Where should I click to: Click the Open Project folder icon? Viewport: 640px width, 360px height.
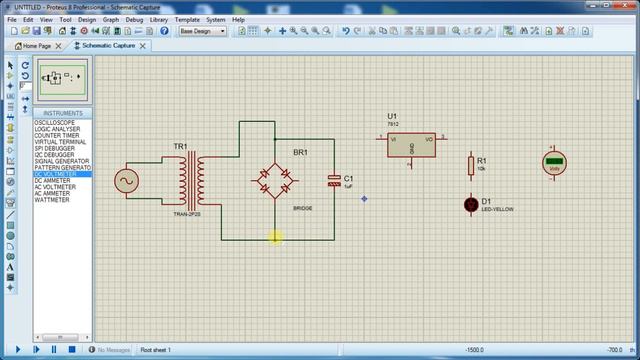coord(25,31)
